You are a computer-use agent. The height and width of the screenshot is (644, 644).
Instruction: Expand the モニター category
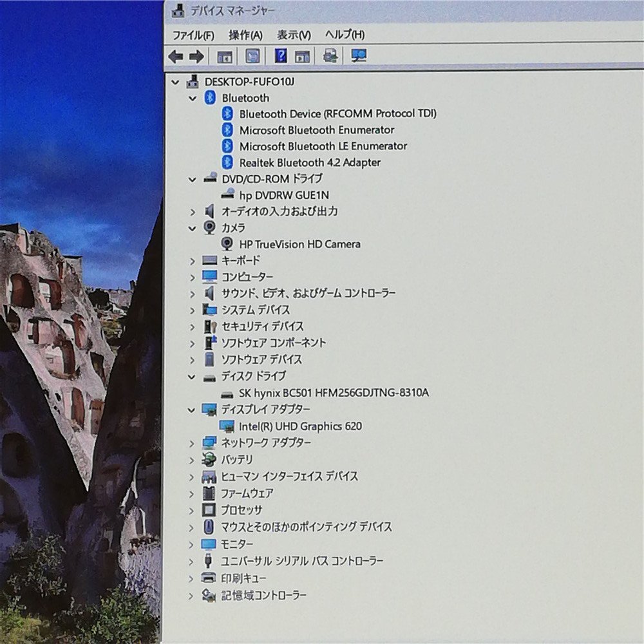[x=191, y=545]
